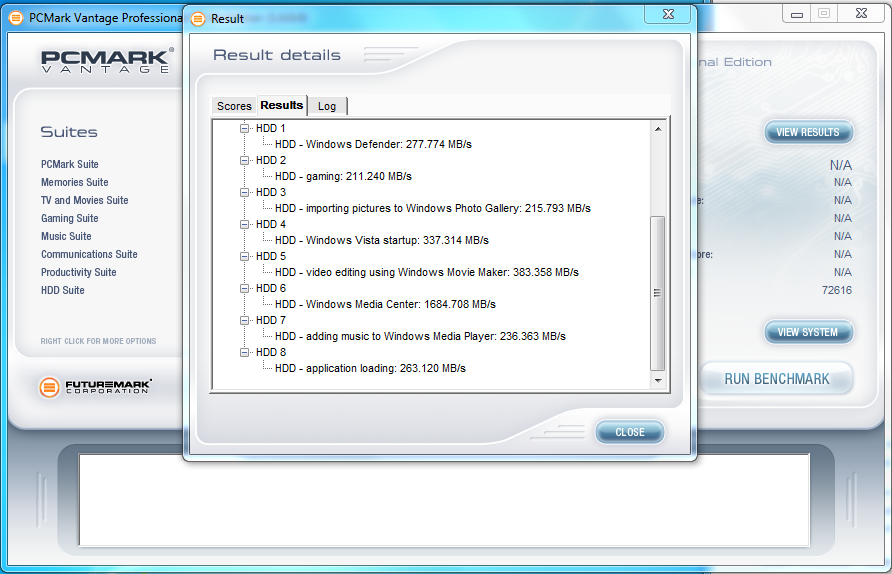The height and width of the screenshot is (574, 892).
Task: Collapse the HDD 6 tree node
Action: 245,288
